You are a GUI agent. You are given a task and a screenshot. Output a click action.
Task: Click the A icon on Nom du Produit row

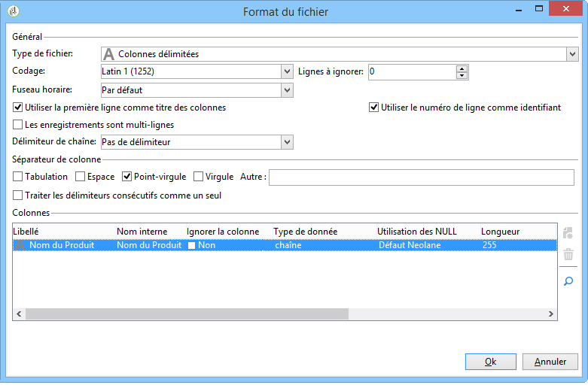pos(20,245)
